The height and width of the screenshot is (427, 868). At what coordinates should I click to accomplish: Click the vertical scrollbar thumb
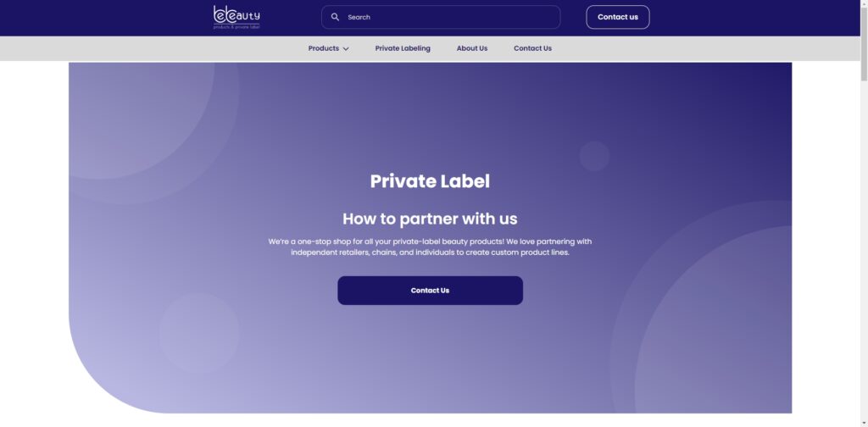pos(863,42)
